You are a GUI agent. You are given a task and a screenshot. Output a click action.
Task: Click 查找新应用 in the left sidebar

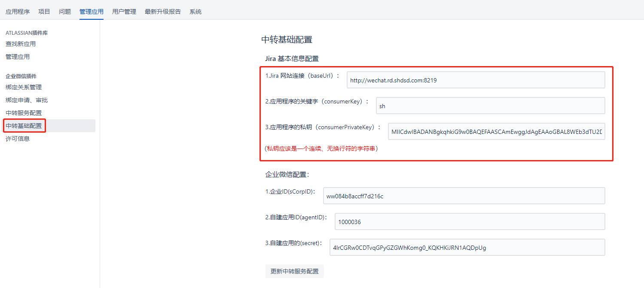click(x=21, y=44)
